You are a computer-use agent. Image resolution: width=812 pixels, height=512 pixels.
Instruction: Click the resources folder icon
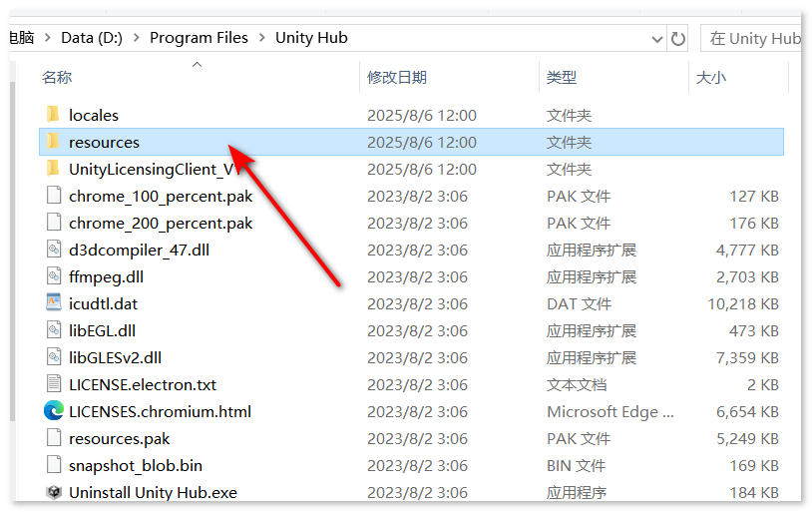click(x=53, y=142)
